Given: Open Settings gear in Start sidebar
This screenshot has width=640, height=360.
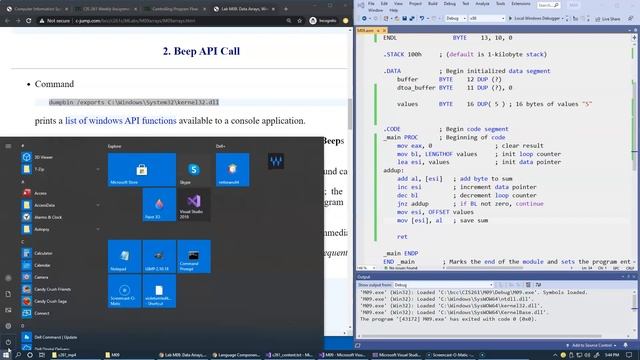Looking at the screenshot, I should [8, 326].
